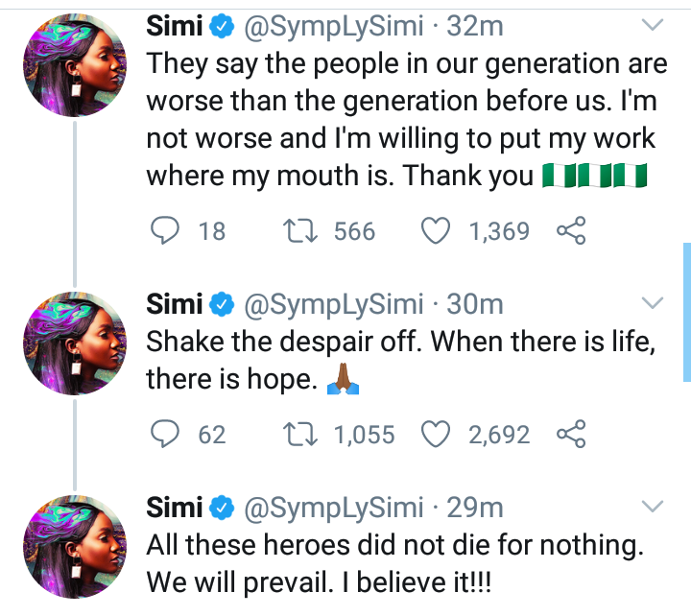
Task: Like the tweet with 1,369 likes
Action: (436, 230)
